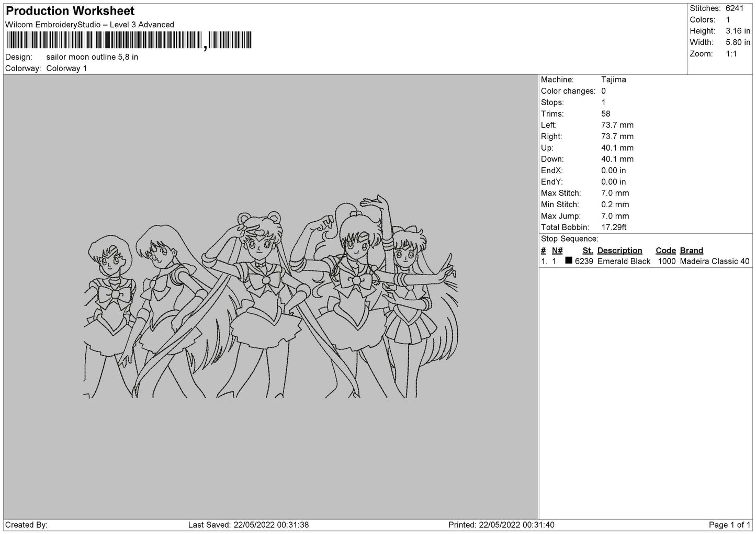Click the "N#" column header
This screenshot has height=534, width=756.
(558, 251)
